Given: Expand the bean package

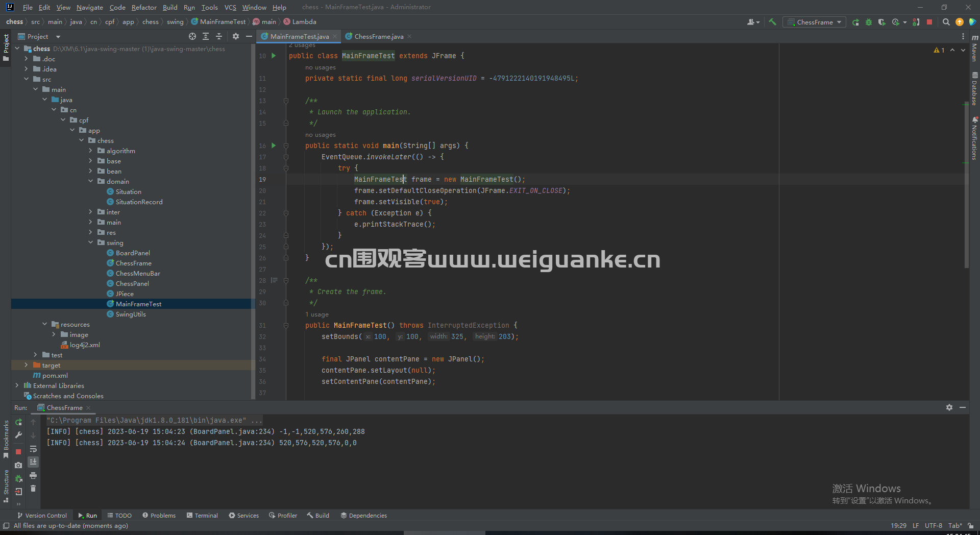Looking at the screenshot, I should coord(91,171).
